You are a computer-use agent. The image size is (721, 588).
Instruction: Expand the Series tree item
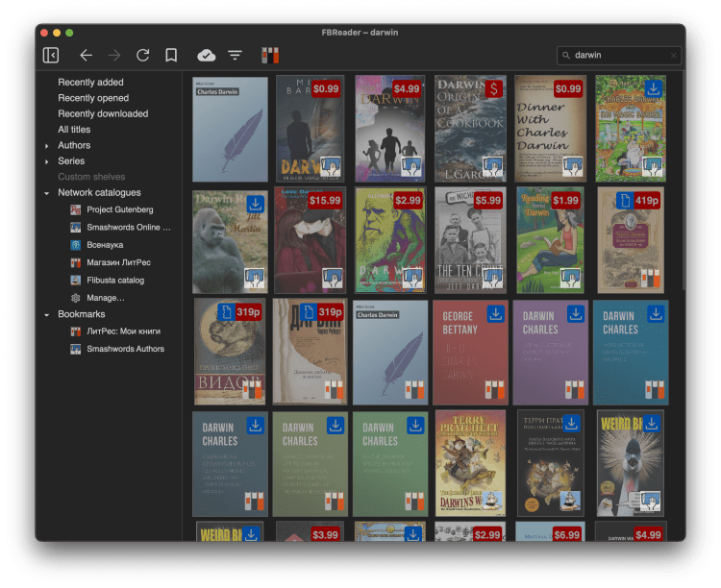[47, 161]
